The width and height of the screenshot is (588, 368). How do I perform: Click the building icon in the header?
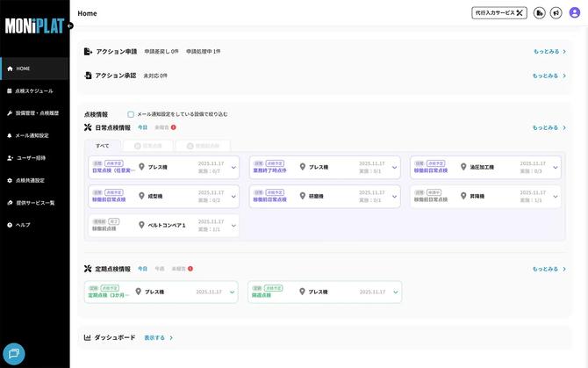point(539,13)
